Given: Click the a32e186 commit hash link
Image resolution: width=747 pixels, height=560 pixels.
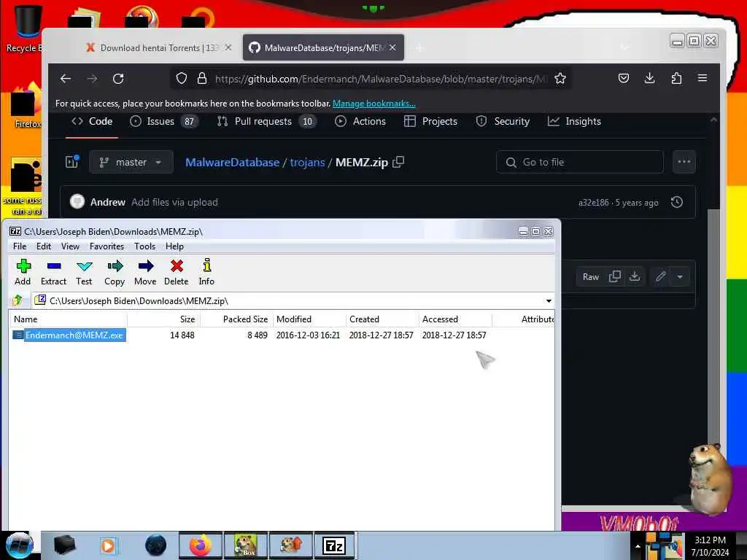Looking at the screenshot, I should (594, 203).
